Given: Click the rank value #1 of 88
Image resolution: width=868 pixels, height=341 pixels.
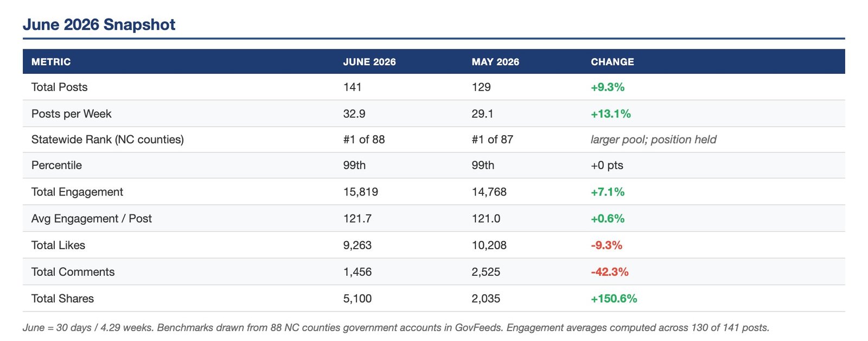Looking at the screenshot, I should tap(364, 140).
